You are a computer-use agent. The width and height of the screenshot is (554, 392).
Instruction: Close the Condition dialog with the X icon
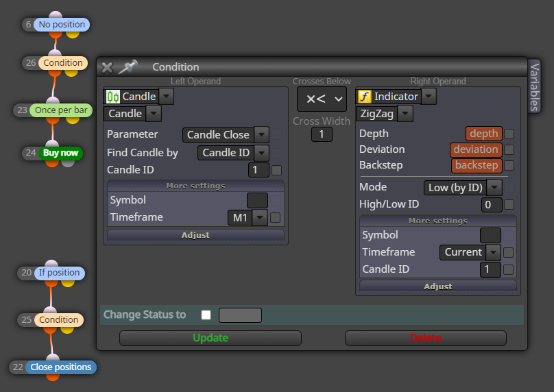click(x=107, y=67)
